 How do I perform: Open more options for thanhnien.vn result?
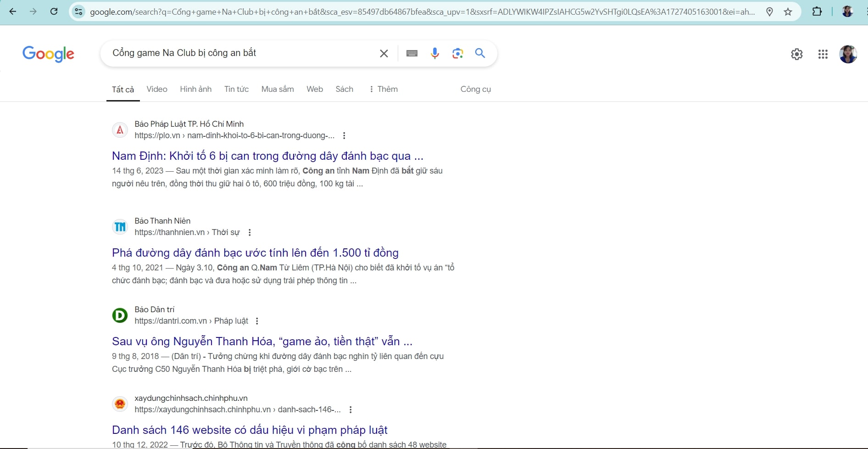coord(250,232)
